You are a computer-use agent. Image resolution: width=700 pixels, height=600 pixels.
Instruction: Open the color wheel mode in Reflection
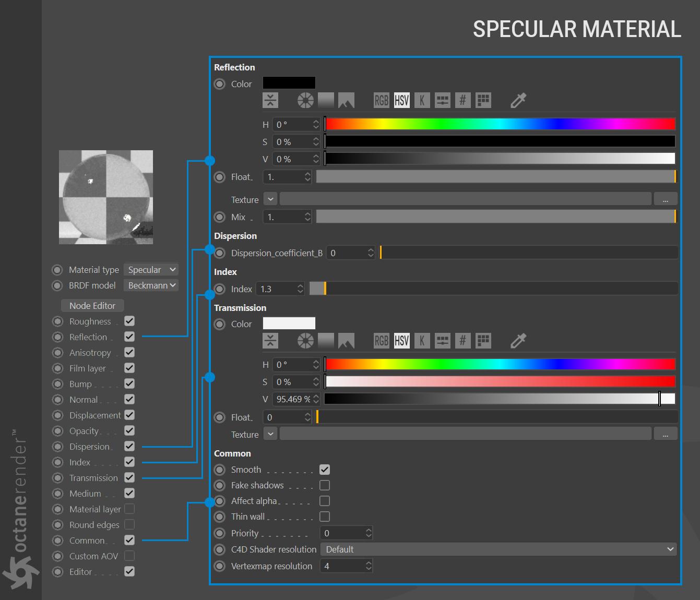click(305, 100)
